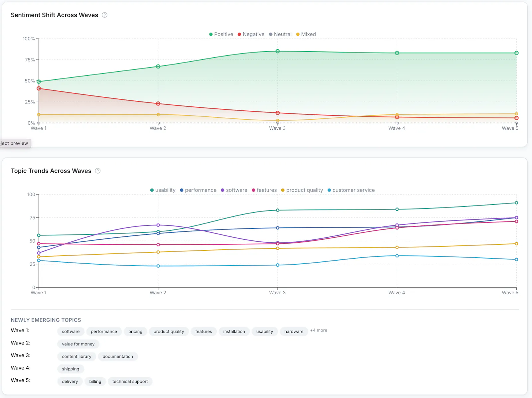Select the features chip in Wave 1 topics
The width and height of the screenshot is (532, 398).
point(203,332)
